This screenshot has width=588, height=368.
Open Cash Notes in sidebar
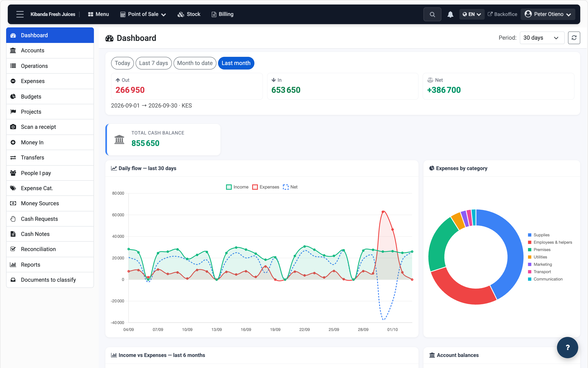click(x=50, y=234)
